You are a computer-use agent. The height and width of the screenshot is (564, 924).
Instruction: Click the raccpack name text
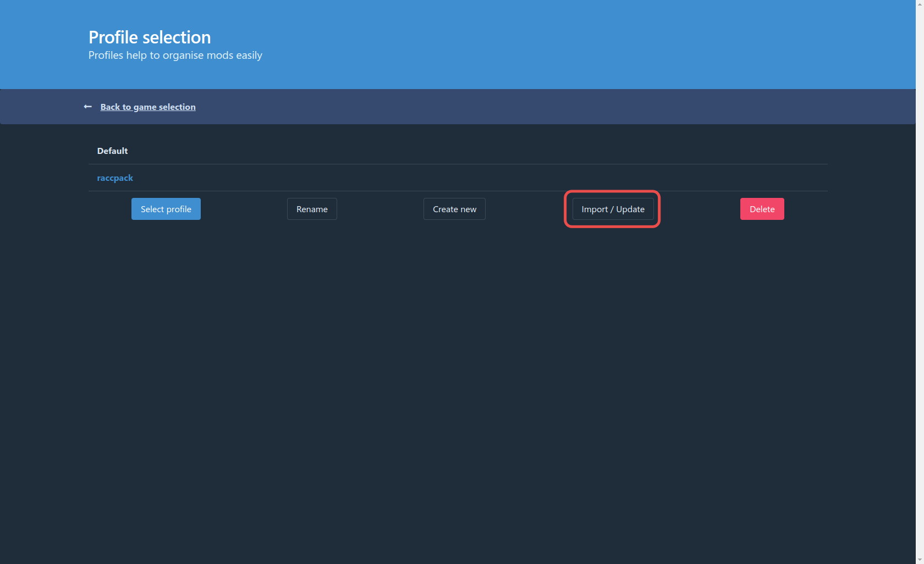(x=115, y=178)
